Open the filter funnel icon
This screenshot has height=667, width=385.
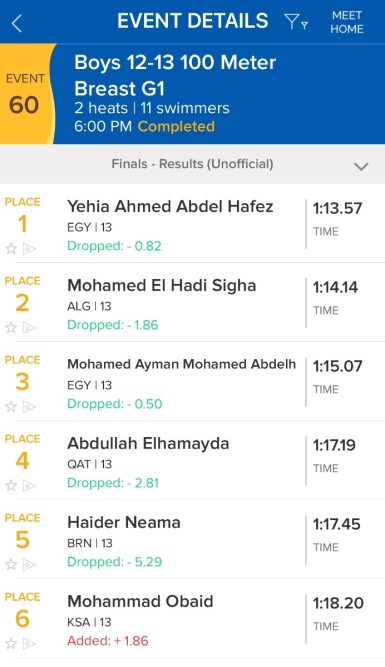tap(296, 21)
